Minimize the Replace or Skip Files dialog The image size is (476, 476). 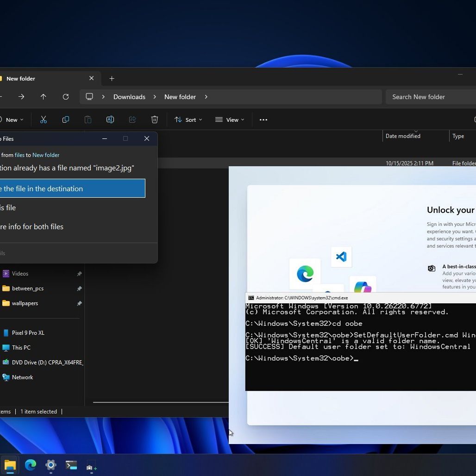(105, 138)
